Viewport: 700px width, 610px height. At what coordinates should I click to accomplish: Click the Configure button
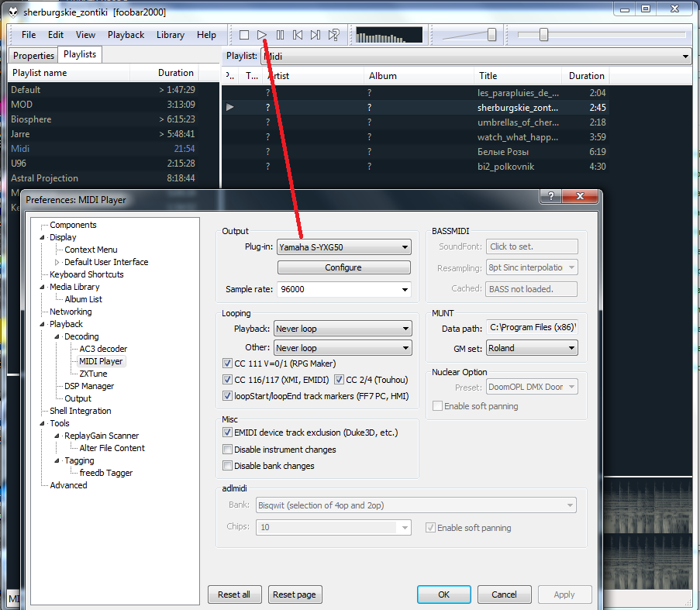point(343,267)
